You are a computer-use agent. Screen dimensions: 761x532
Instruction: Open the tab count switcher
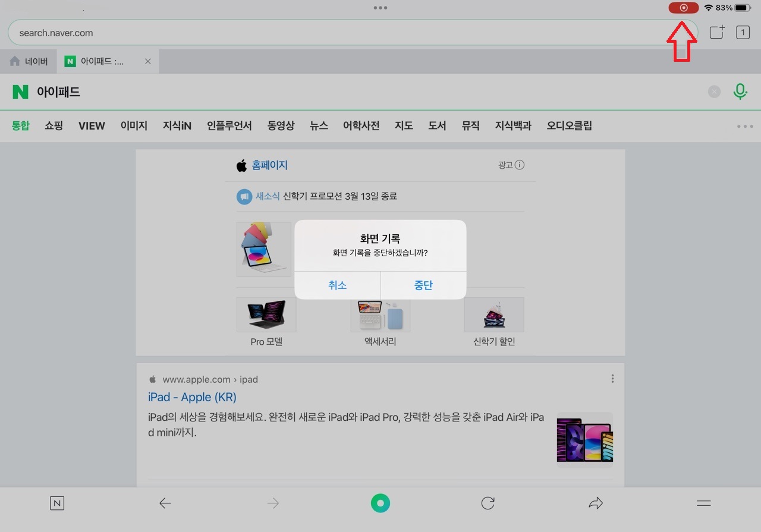743,33
